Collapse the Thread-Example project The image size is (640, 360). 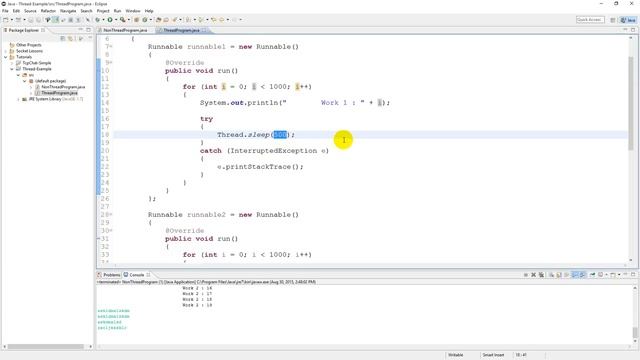coord(12,69)
